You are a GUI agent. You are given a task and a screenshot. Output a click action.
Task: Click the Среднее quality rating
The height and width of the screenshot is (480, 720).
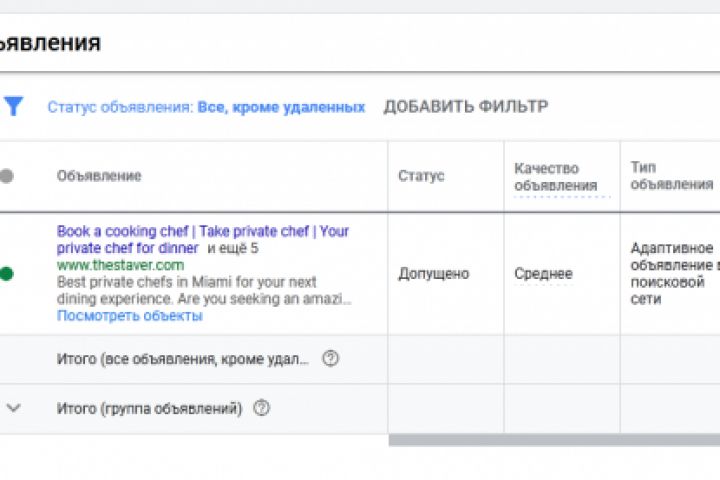(x=543, y=273)
